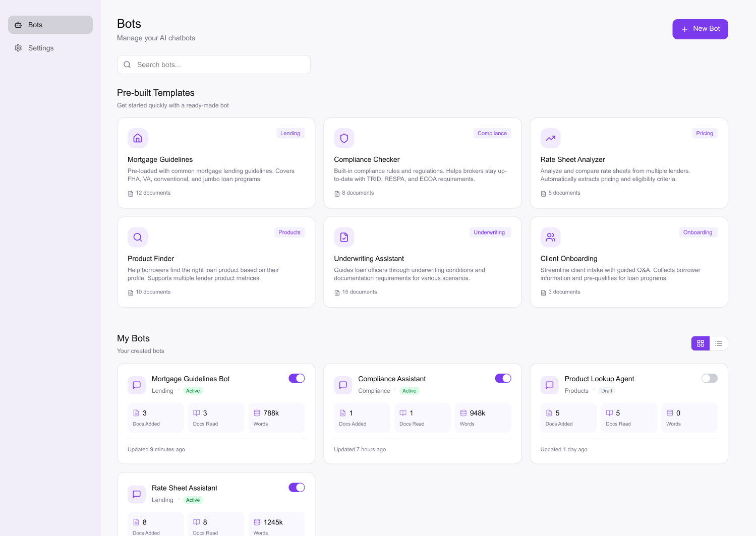
Task: Click the '1245k' Words value
Action: pyautogui.click(x=273, y=522)
